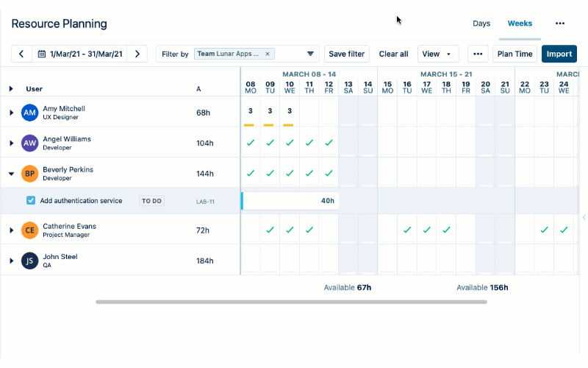Go to next date range arrow
This screenshot has width=588, height=368.
click(x=137, y=54)
